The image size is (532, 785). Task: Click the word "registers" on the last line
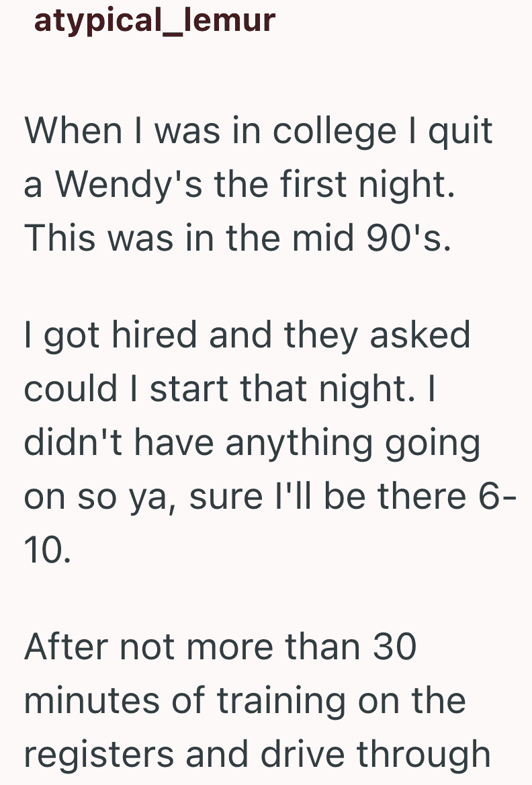click(99, 755)
